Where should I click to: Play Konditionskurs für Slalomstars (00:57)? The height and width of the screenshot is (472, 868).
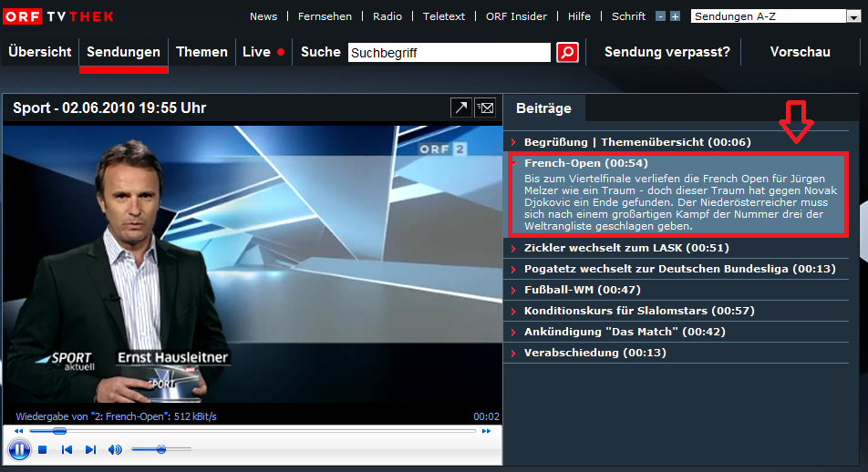(639, 311)
